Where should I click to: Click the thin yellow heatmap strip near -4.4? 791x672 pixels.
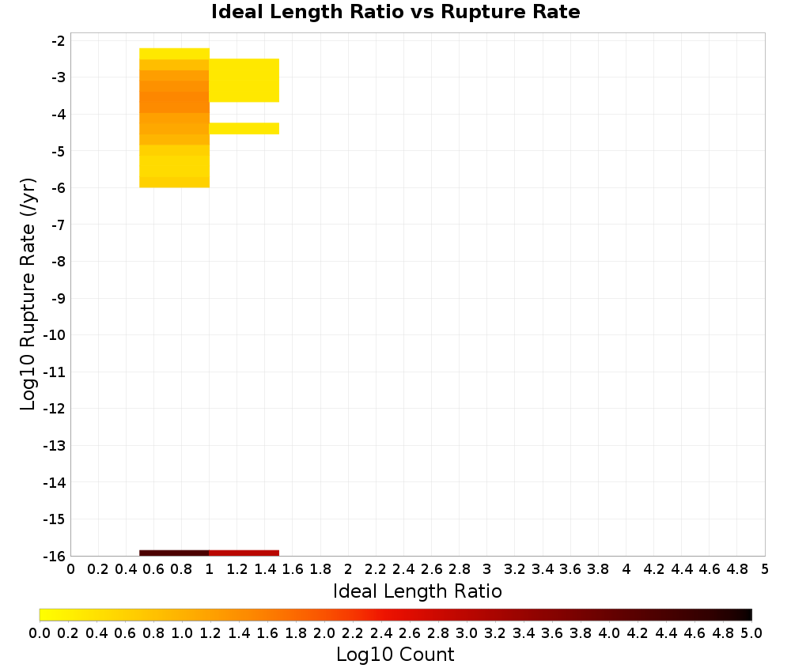point(244,129)
